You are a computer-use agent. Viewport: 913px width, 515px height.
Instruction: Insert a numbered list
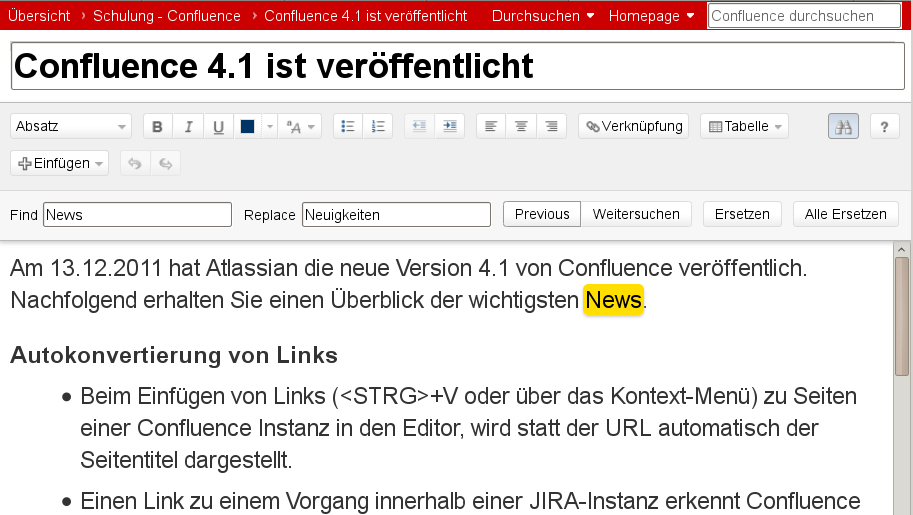[x=378, y=126]
